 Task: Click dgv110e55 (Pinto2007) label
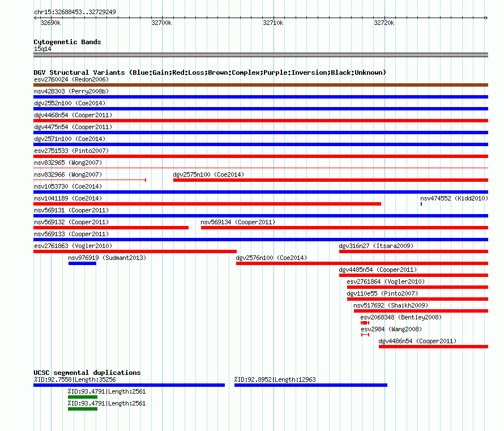pos(382,293)
